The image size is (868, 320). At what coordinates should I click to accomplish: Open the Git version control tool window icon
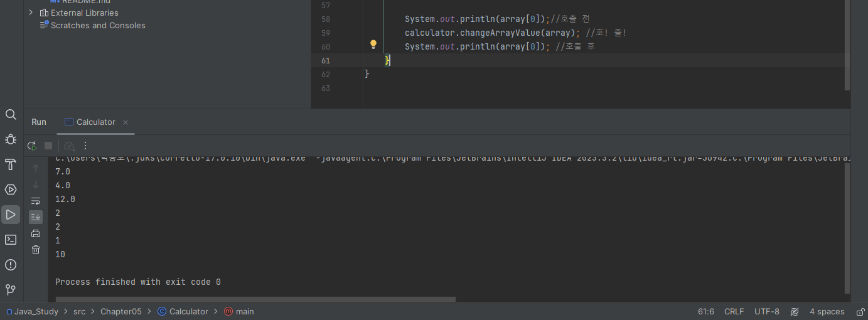(x=11, y=290)
